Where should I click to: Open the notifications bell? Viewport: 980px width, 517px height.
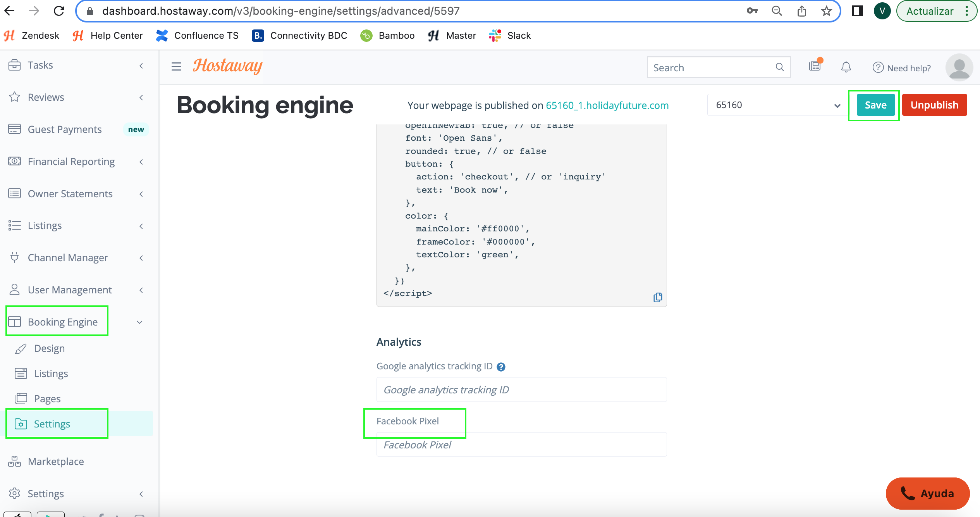click(846, 67)
